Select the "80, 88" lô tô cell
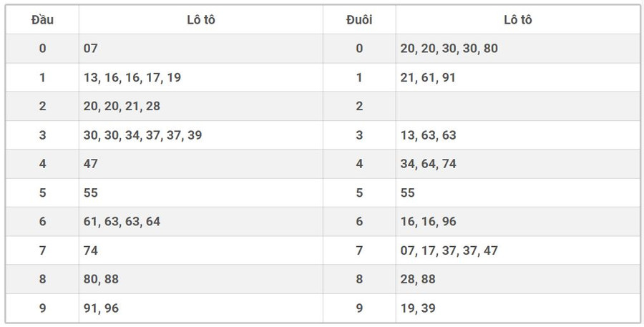 tap(101, 279)
